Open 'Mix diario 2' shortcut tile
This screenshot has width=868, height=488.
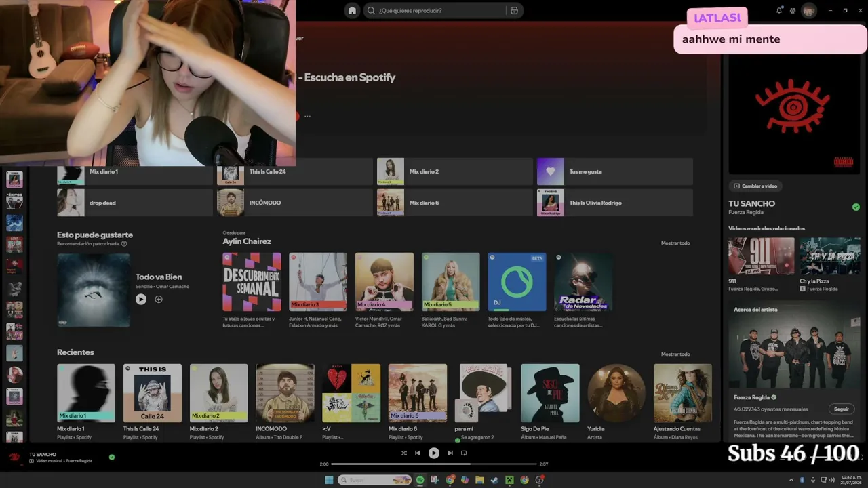click(x=455, y=171)
